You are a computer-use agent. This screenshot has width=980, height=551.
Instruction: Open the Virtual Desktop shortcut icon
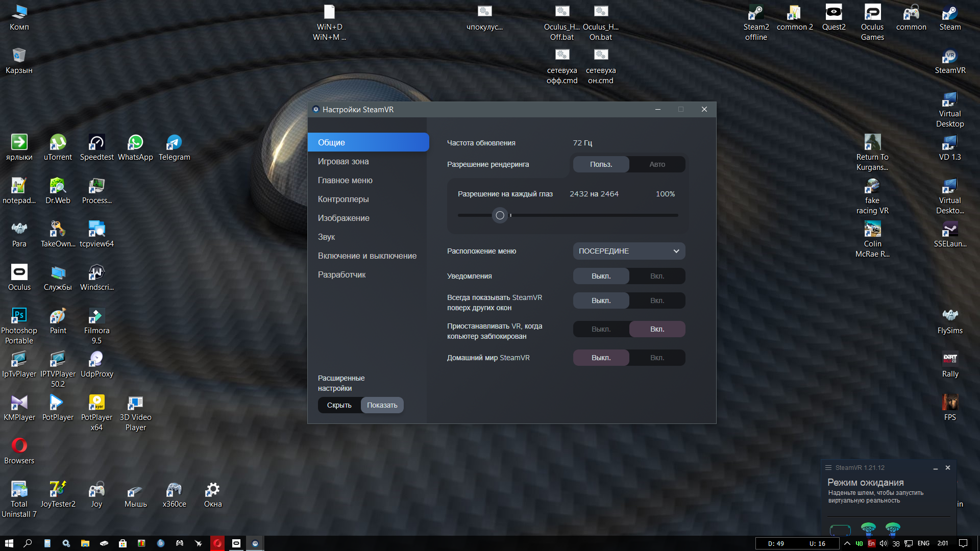950,109
